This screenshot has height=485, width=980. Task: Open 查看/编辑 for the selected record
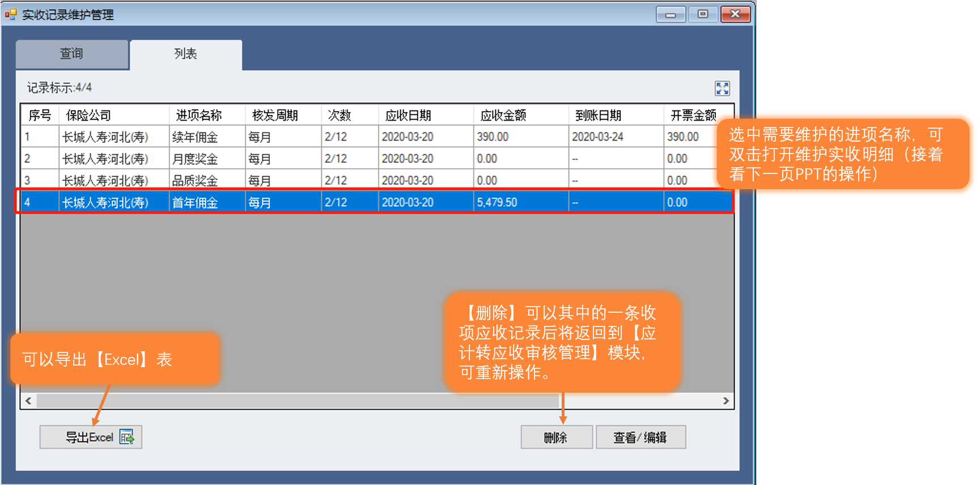(x=640, y=437)
